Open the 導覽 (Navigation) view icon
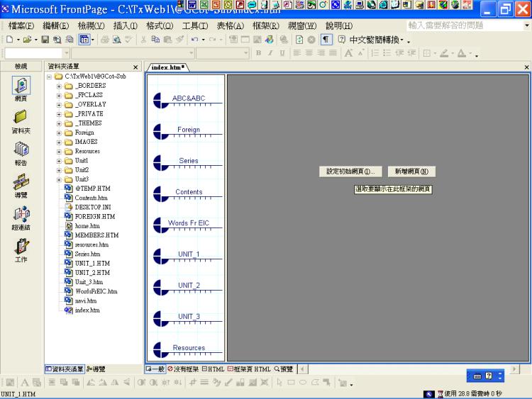 [21, 183]
